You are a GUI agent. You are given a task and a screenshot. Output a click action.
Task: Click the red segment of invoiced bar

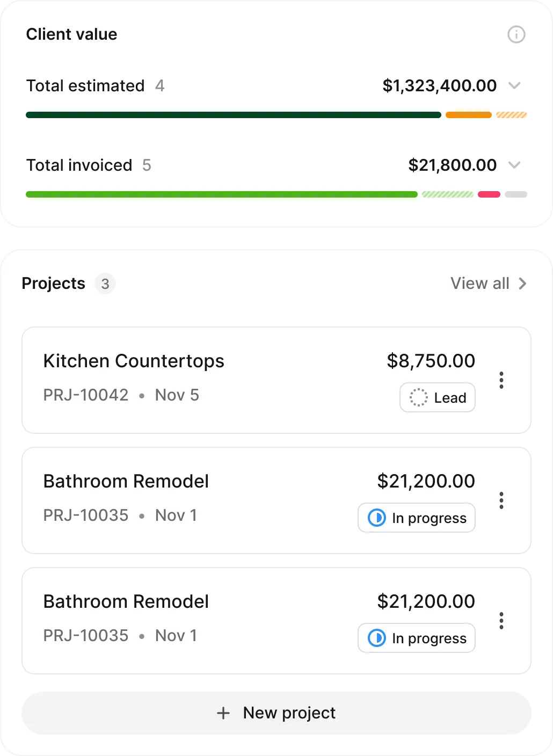pyautogui.click(x=489, y=194)
